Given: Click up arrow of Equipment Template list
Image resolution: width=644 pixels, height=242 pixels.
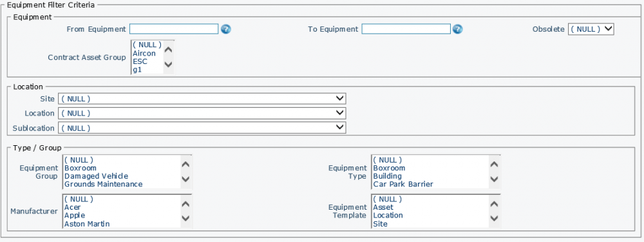Looking at the screenshot, I should click(x=495, y=204).
